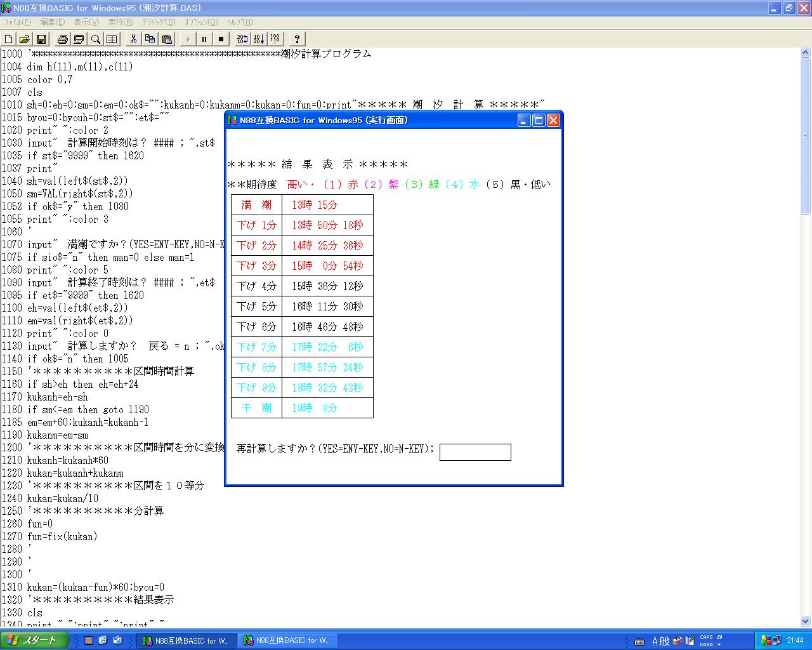Click the editor vertical scrollbar up arrow
Viewport: 812px width, 650px height.
(806, 53)
